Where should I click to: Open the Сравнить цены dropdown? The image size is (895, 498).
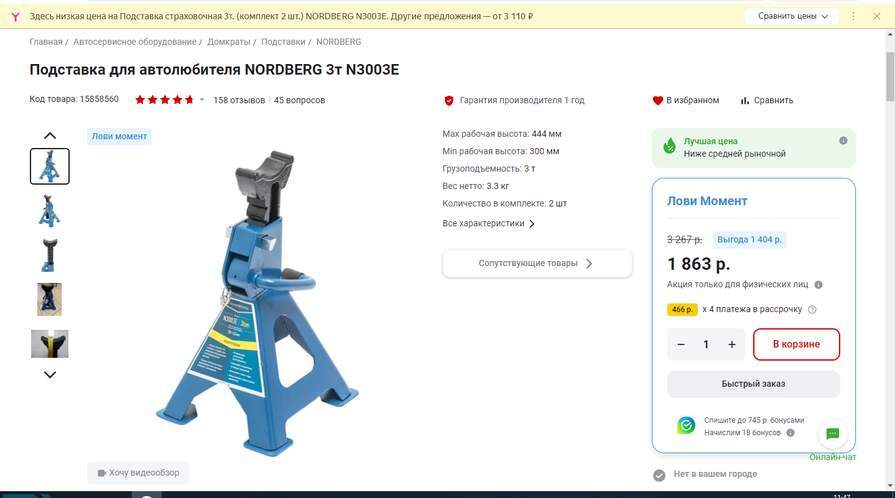tap(792, 17)
